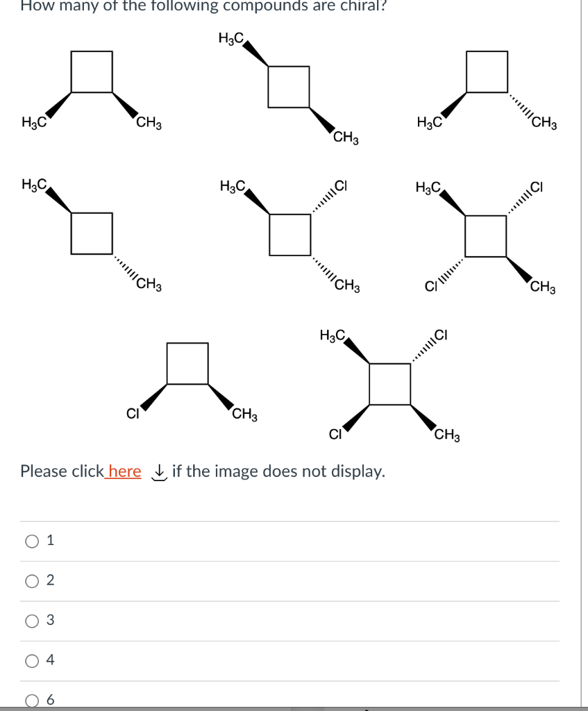This screenshot has width=588, height=711.
Task: Click the answer label text 4
Action: (x=49, y=660)
